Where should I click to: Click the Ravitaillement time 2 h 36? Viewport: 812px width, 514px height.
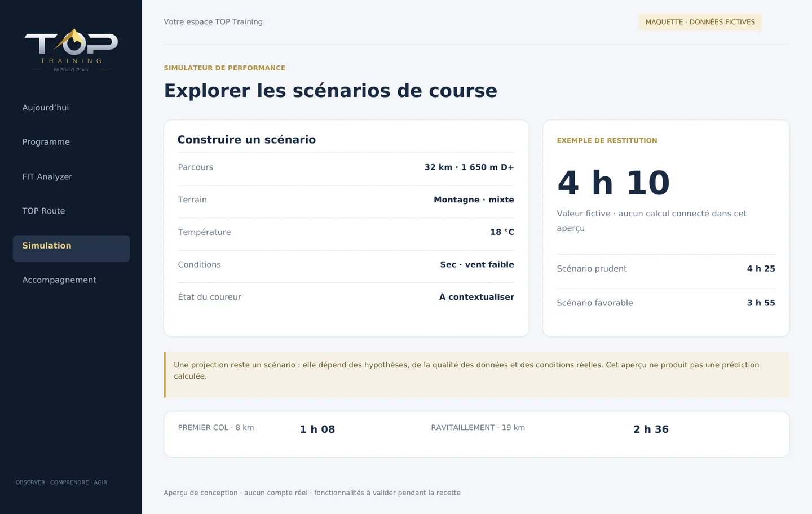tap(651, 429)
